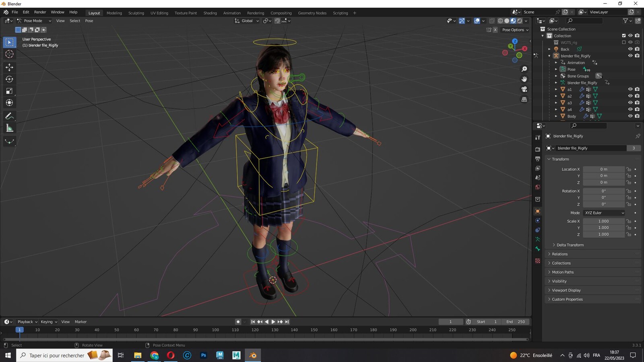
Task: Pick the Select Box tool
Action: (x=9, y=42)
